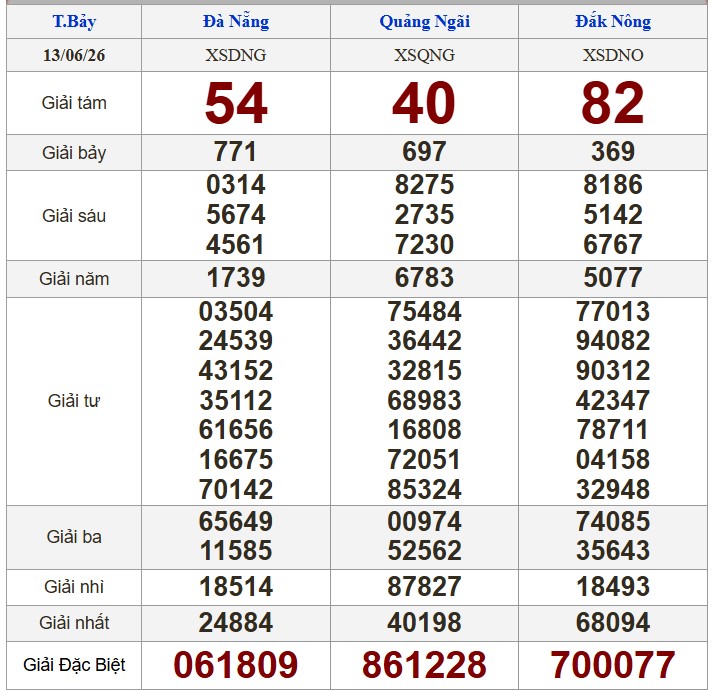
Task: Click Quảng Ngãi eighth prize 40
Action: (x=424, y=103)
